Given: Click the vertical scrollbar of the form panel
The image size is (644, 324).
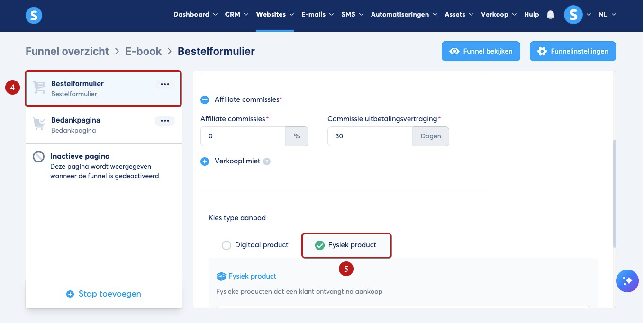Looking at the screenshot, I should 615,193.
